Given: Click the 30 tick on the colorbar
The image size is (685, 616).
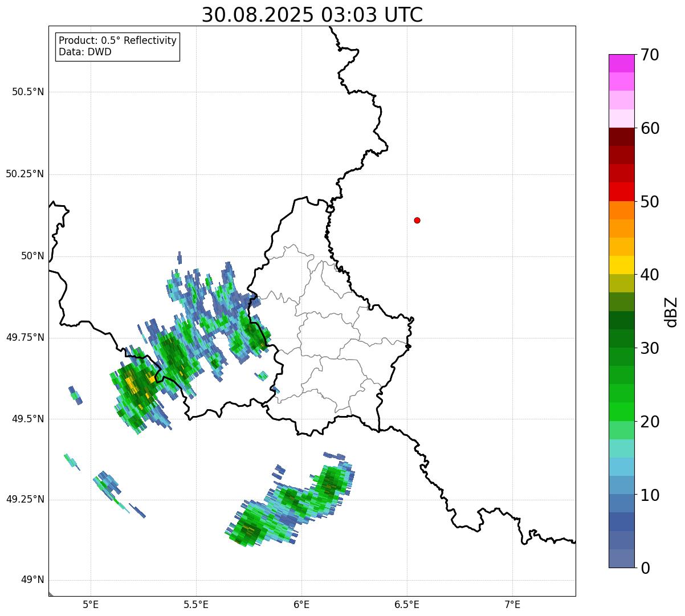Looking at the screenshot, I should (x=650, y=348).
